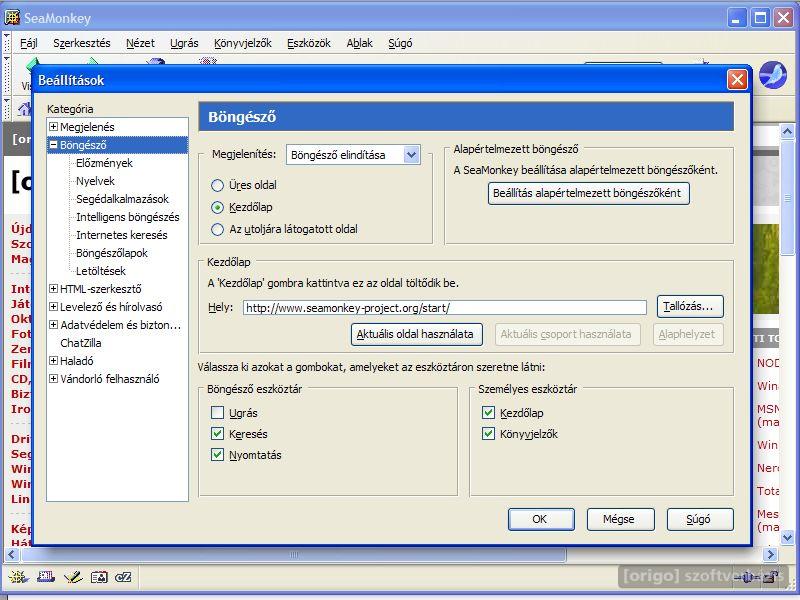800x600 pixels.
Task: Open the Megjelenítés dropdown list
Action: point(353,155)
